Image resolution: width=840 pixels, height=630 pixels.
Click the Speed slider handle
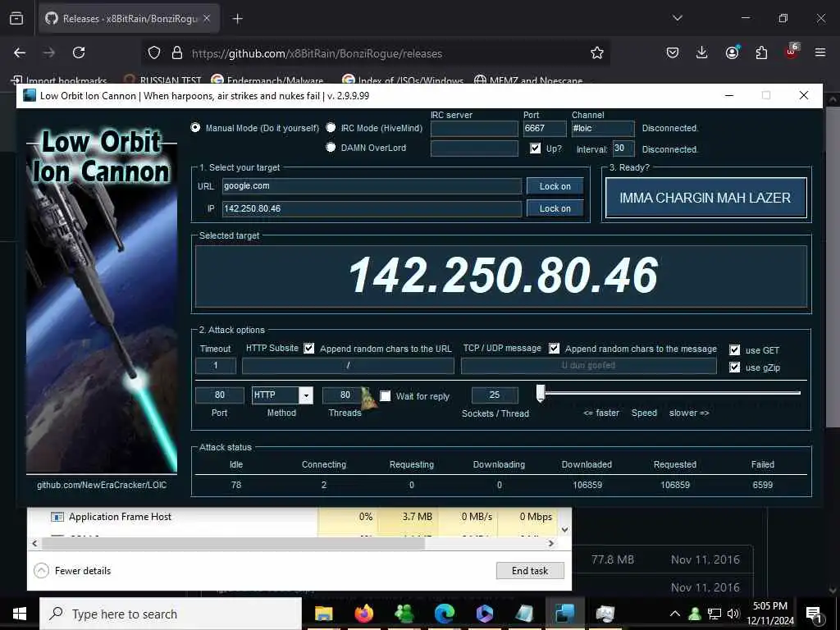541,393
